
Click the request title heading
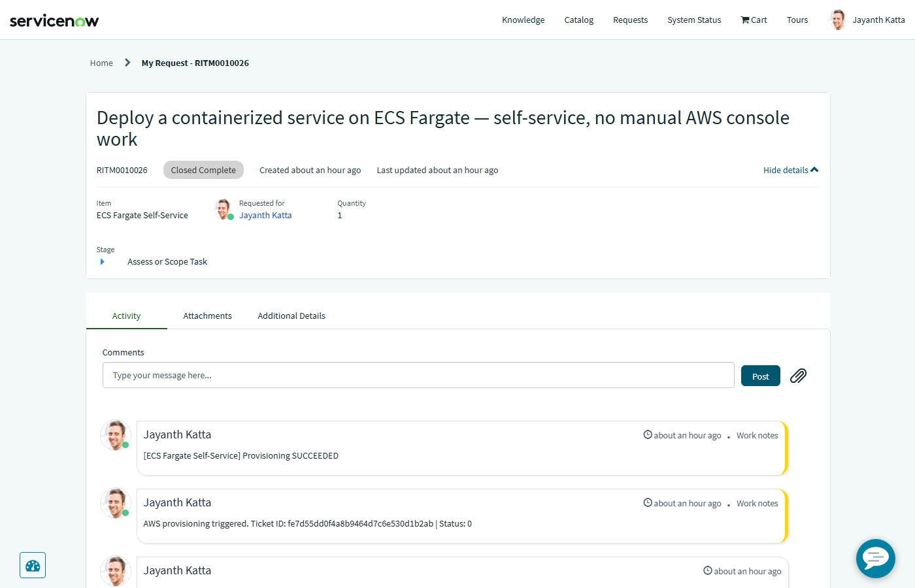click(x=443, y=128)
